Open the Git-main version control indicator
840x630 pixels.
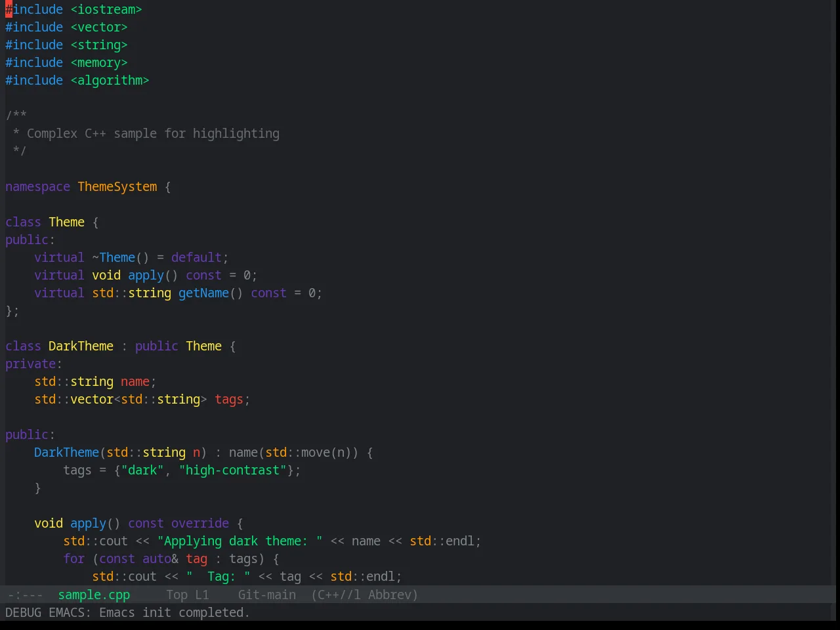coord(266,595)
